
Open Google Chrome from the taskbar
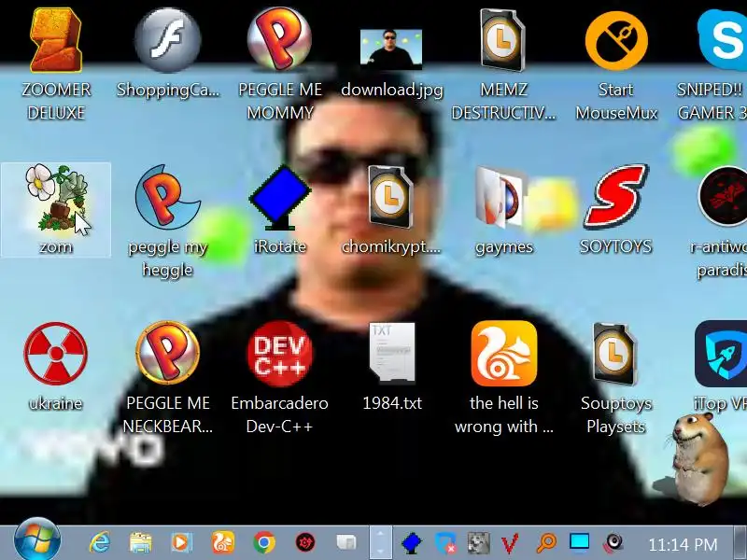pos(264,542)
